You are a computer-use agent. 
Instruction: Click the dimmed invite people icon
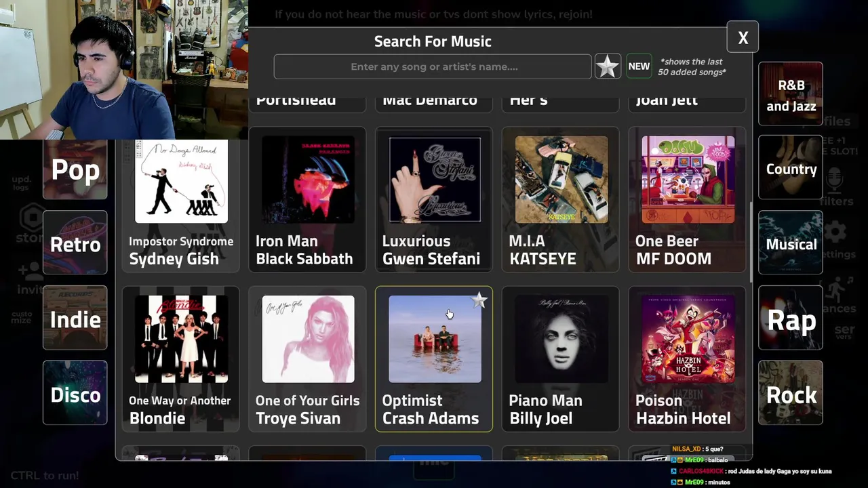pos(31,271)
